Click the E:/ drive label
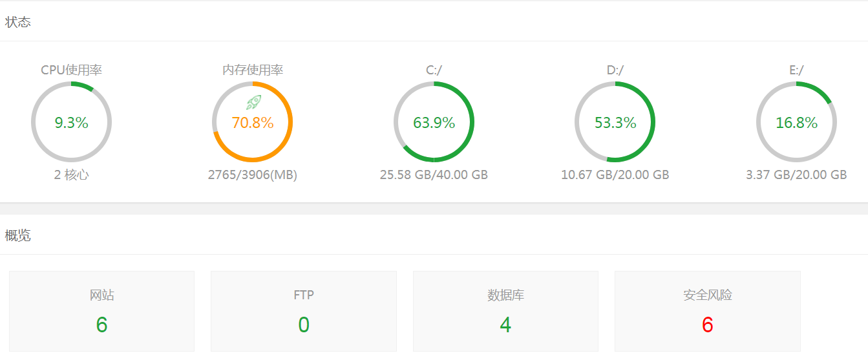The height and width of the screenshot is (362, 868). [x=796, y=70]
